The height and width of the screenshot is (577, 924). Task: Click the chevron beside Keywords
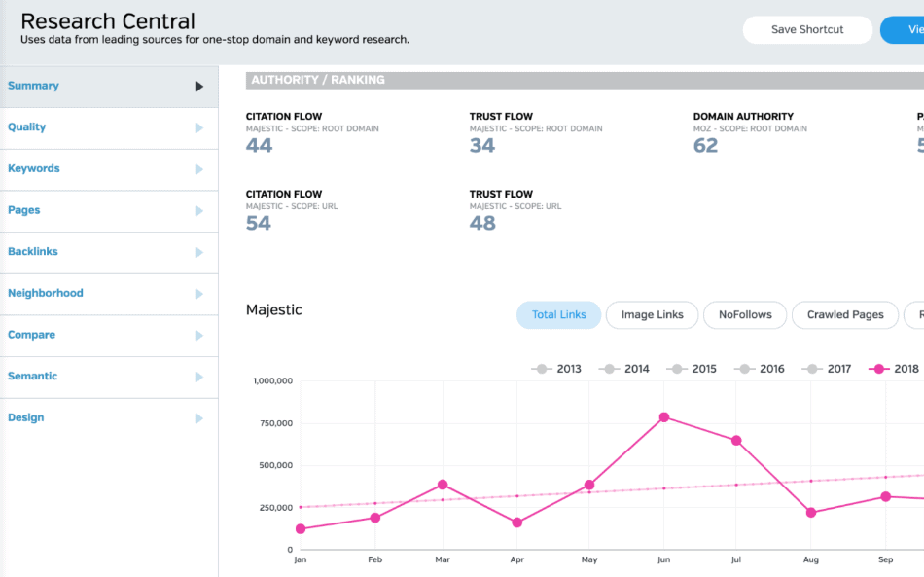coord(199,169)
